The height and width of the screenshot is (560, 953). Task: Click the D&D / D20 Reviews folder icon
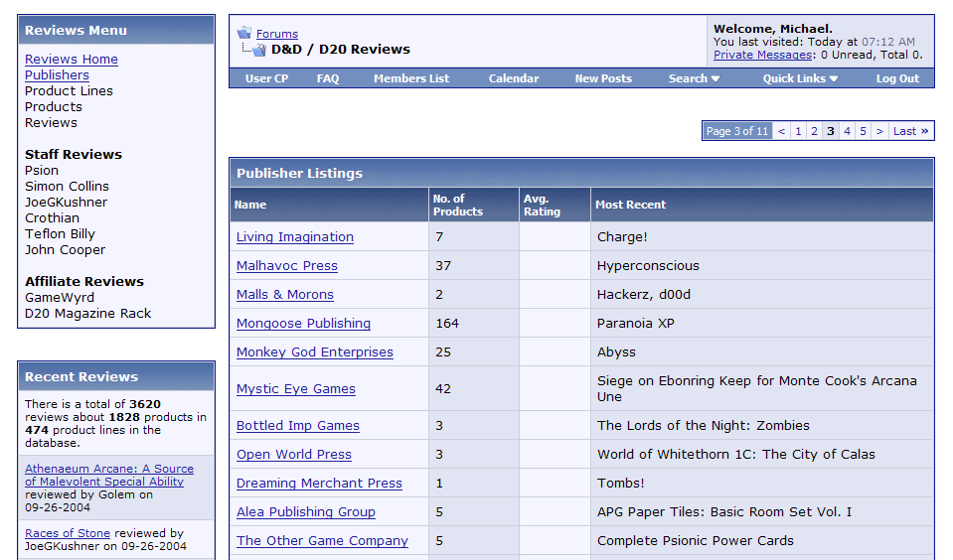pyautogui.click(x=259, y=50)
